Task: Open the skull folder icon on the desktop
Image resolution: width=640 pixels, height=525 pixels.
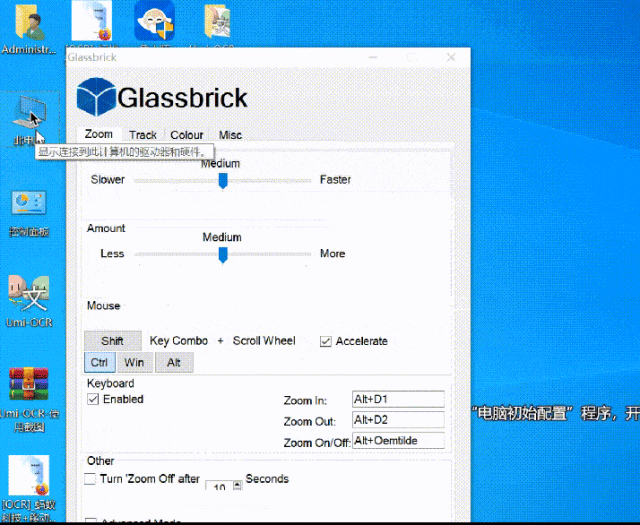Action: pyautogui.click(x=217, y=21)
